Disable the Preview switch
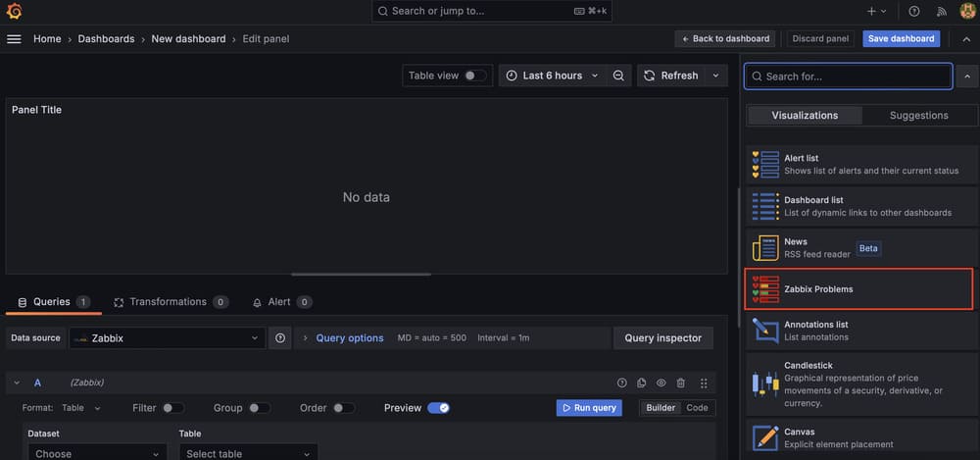The image size is (980, 460). (x=438, y=408)
